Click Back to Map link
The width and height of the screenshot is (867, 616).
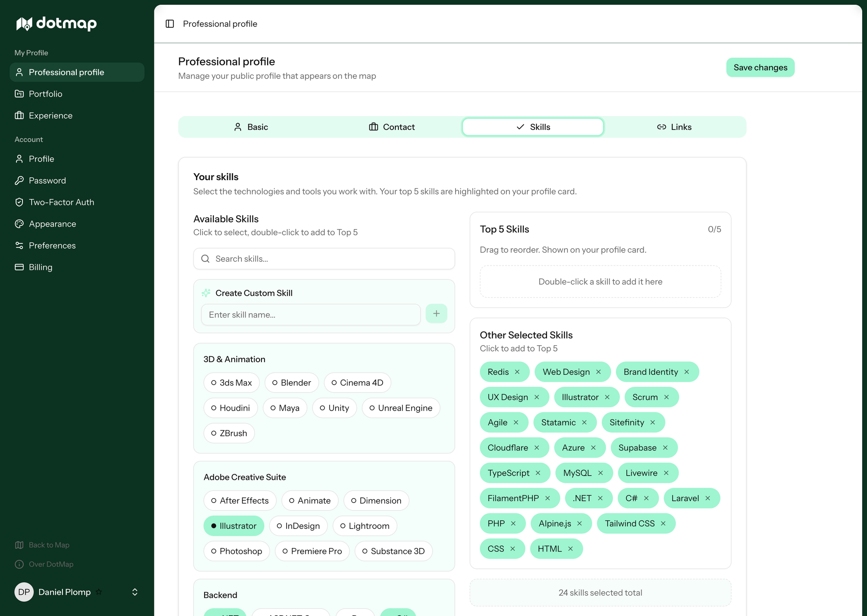click(49, 545)
